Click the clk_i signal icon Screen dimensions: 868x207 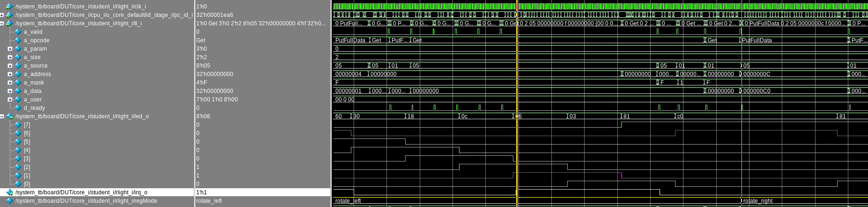pos(9,7)
